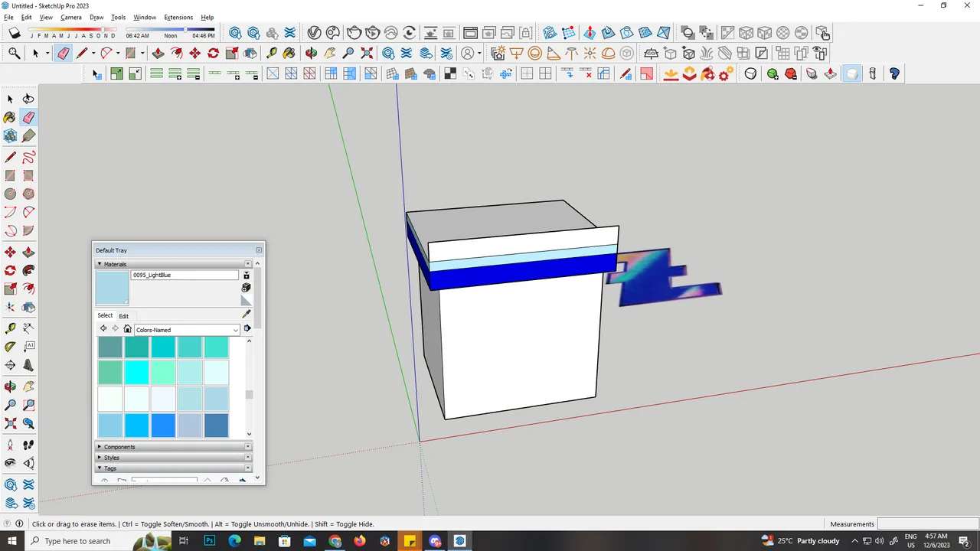Open the Arc tool dropdown arrow
This screenshot has height=551, width=980.
(118, 53)
